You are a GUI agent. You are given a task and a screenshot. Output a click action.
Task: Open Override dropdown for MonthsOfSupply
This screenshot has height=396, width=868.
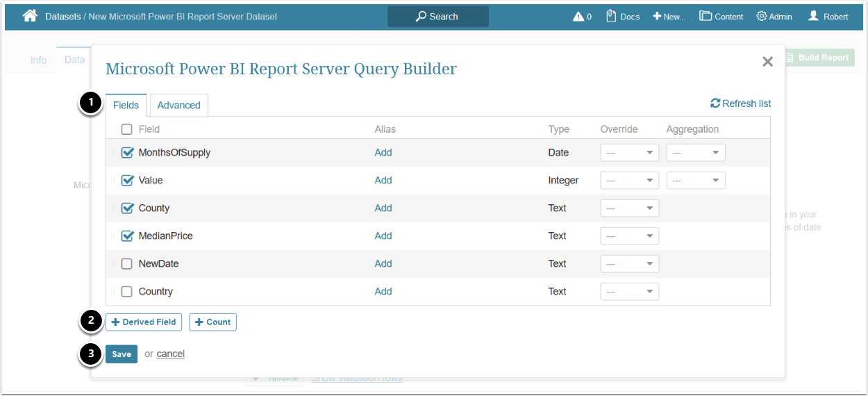click(x=629, y=153)
